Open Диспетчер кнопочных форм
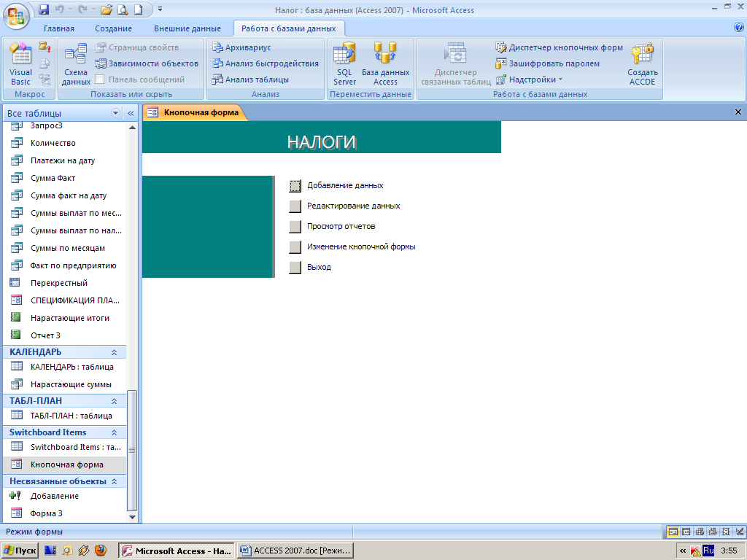This screenshot has height=560, width=747. point(560,47)
